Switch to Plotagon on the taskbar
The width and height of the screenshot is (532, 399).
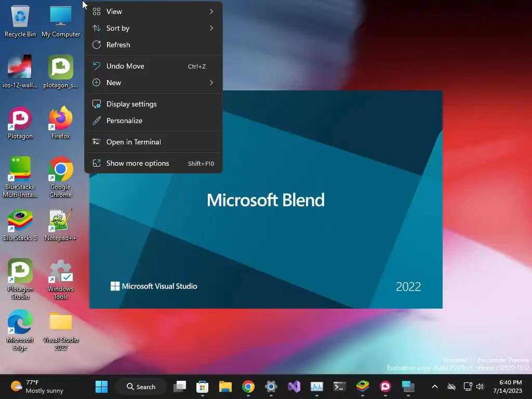(x=385, y=387)
